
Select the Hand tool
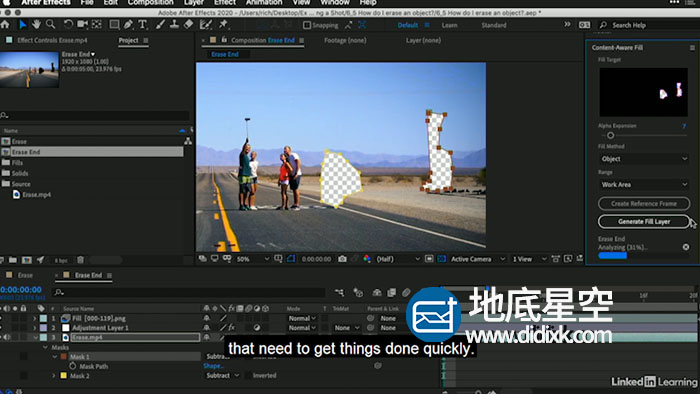(x=36, y=24)
